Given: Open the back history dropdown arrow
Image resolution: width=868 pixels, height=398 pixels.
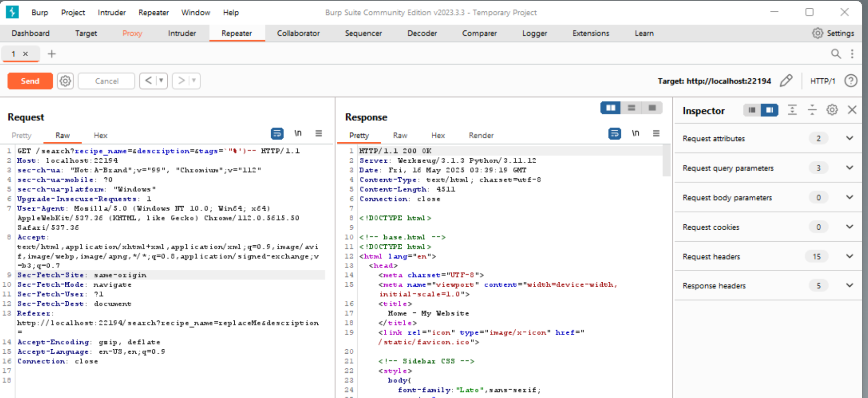Looking at the screenshot, I should (x=161, y=81).
